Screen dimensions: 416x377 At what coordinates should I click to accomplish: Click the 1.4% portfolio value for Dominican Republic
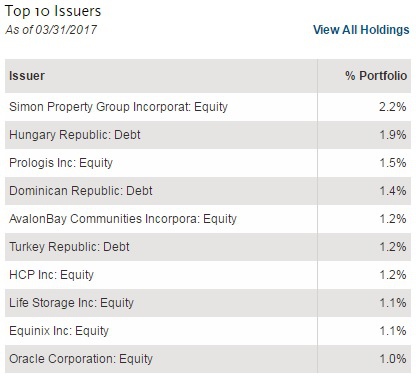pos(393,191)
